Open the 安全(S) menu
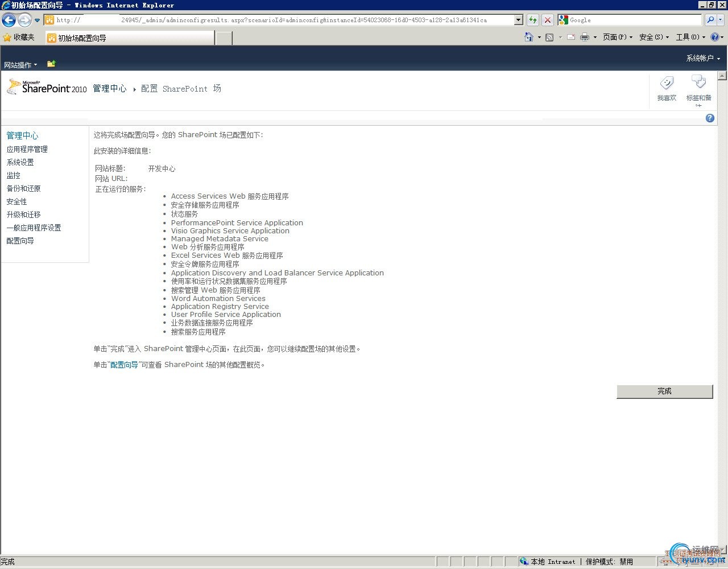This screenshot has width=728, height=569. (x=655, y=38)
